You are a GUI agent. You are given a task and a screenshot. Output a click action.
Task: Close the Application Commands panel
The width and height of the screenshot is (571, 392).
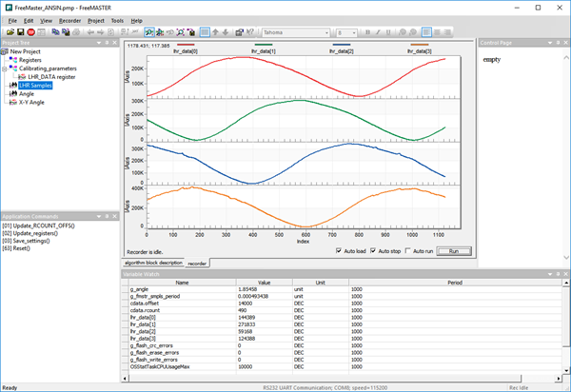[115, 216]
